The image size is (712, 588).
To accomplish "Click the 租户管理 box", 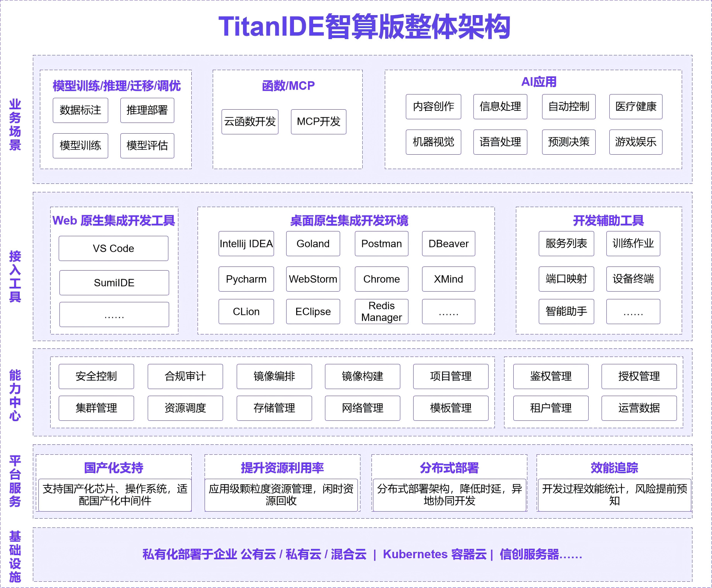I will click(x=551, y=408).
